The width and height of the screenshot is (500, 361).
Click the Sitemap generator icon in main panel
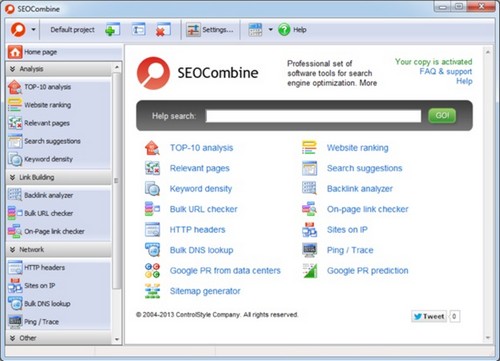point(152,291)
